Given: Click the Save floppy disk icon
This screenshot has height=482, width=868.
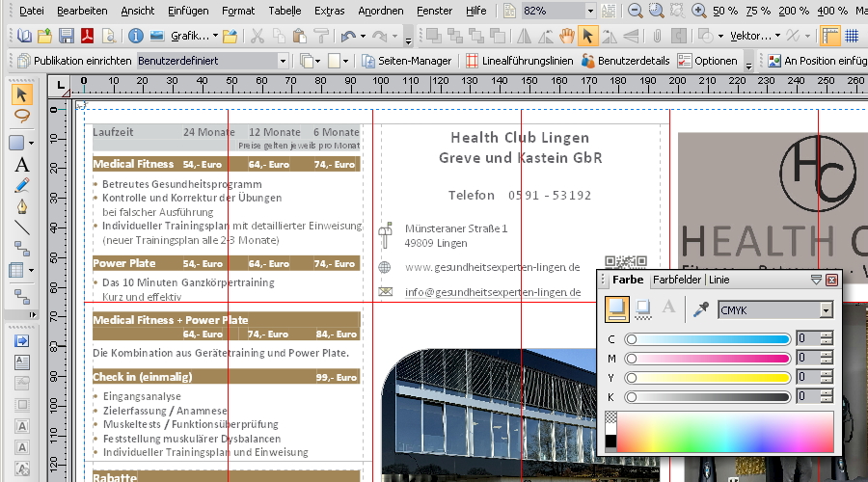Looking at the screenshot, I should click(x=67, y=37).
